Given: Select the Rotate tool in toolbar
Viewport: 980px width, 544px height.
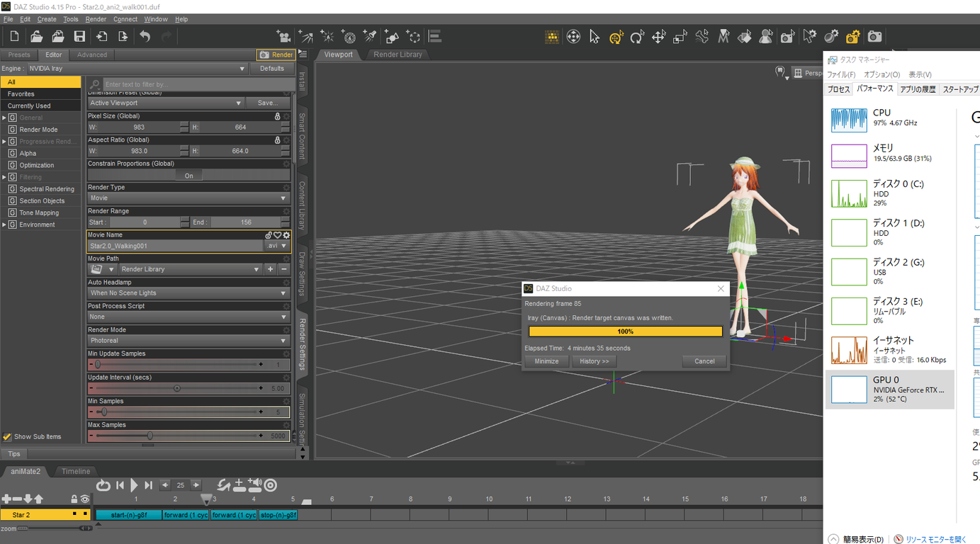Looking at the screenshot, I should coord(637,37).
